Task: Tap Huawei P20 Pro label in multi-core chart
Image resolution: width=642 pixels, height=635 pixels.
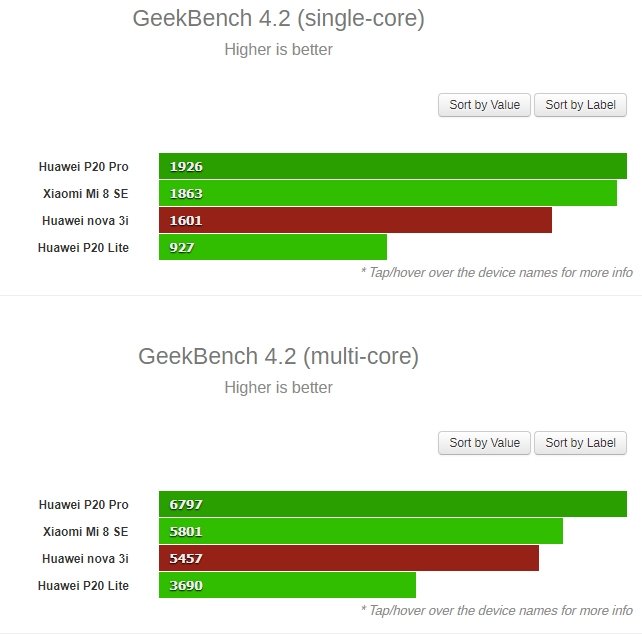Action: point(84,504)
